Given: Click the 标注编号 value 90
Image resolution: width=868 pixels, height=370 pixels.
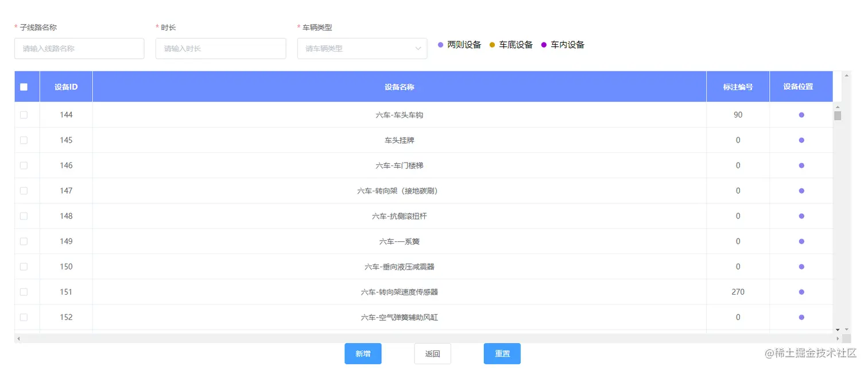Looking at the screenshot, I should tap(738, 115).
